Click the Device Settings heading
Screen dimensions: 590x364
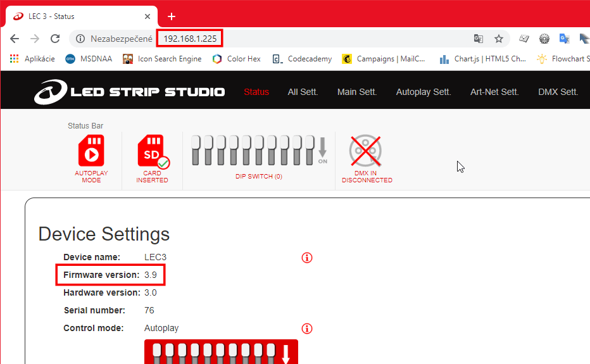coord(104,234)
